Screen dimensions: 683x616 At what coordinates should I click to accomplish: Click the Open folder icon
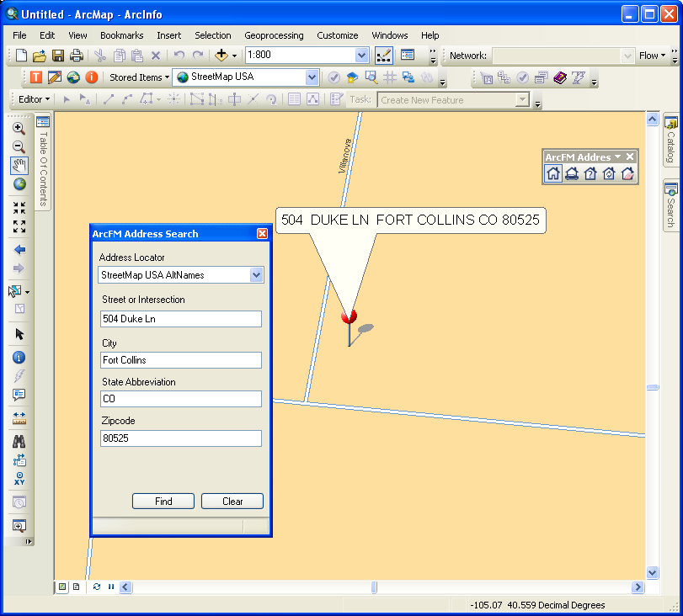pyautogui.click(x=40, y=56)
